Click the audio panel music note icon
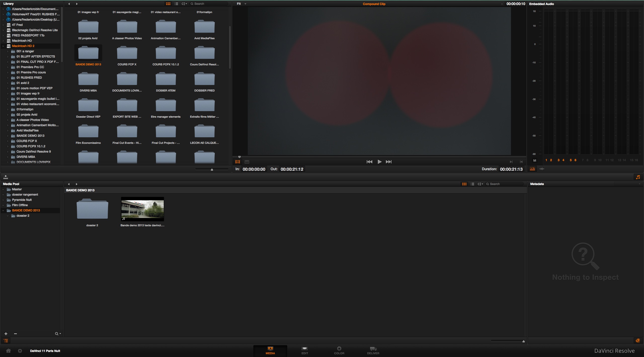This screenshot has width=644, height=357. [x=638, y=177]
